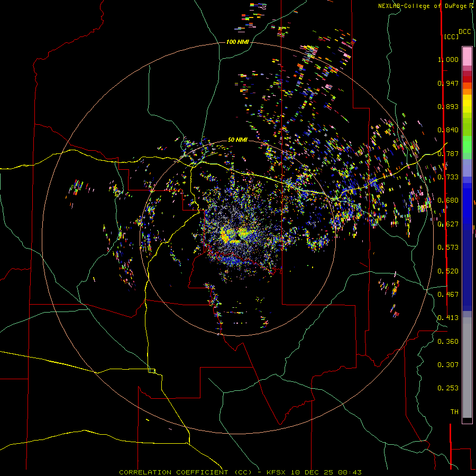Image resolution: width=476 pixels, height=476 pixels.
Task: Click the 0.360 scale value
Action: coord(448,342)
